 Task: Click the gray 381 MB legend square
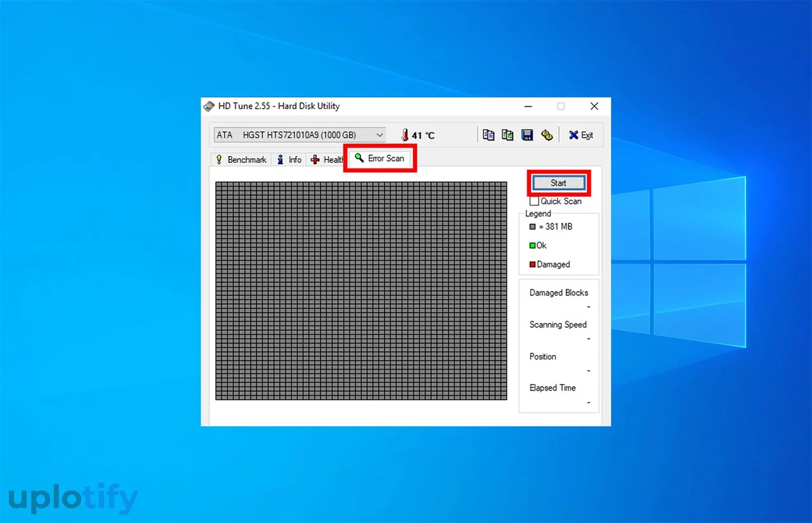(532, 226)
